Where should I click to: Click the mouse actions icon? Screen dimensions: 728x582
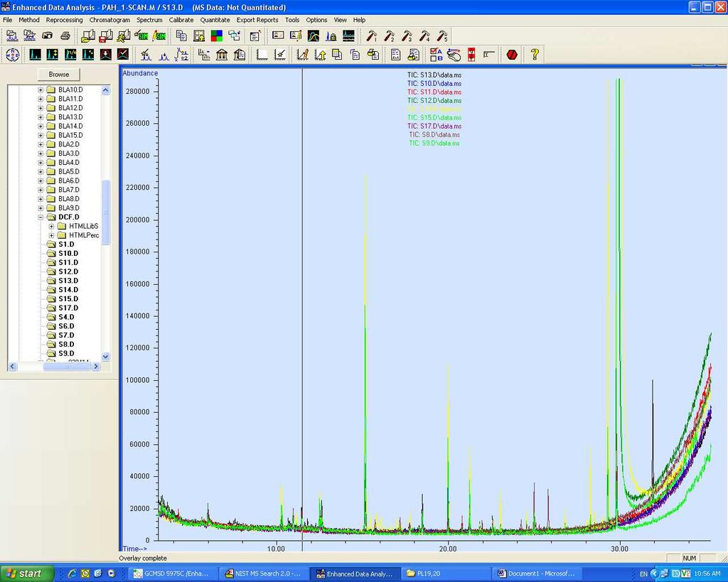point(454,55)
